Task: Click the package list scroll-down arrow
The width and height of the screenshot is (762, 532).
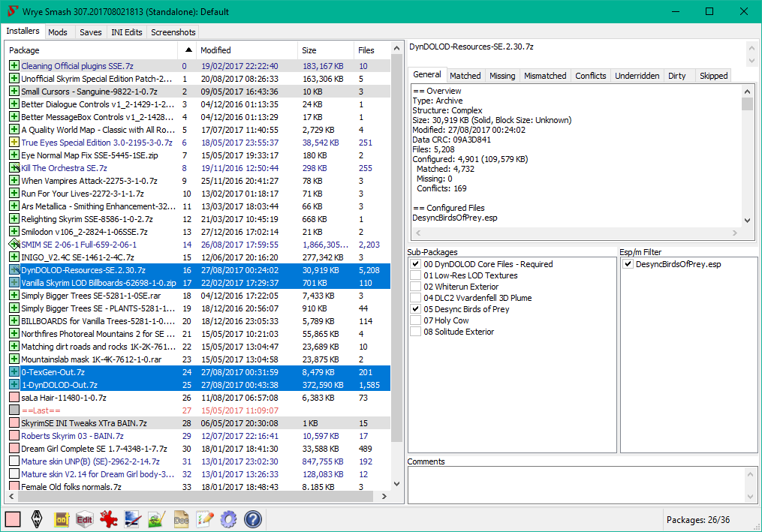Action: click(x=396, y=484)
